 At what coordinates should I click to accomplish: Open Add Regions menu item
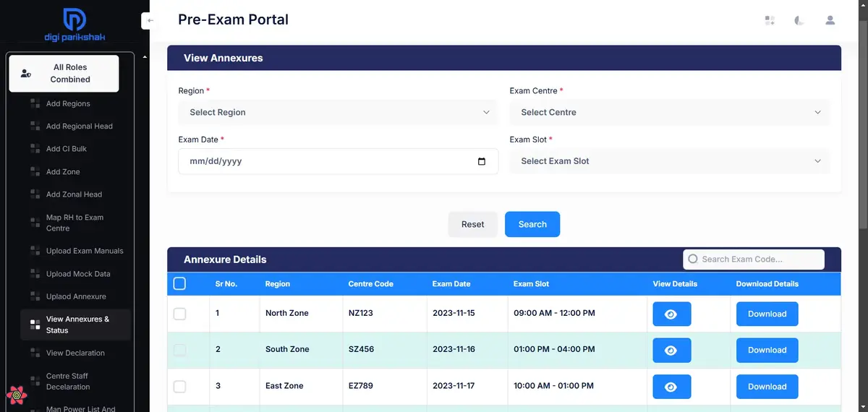[x=68, y=103]
